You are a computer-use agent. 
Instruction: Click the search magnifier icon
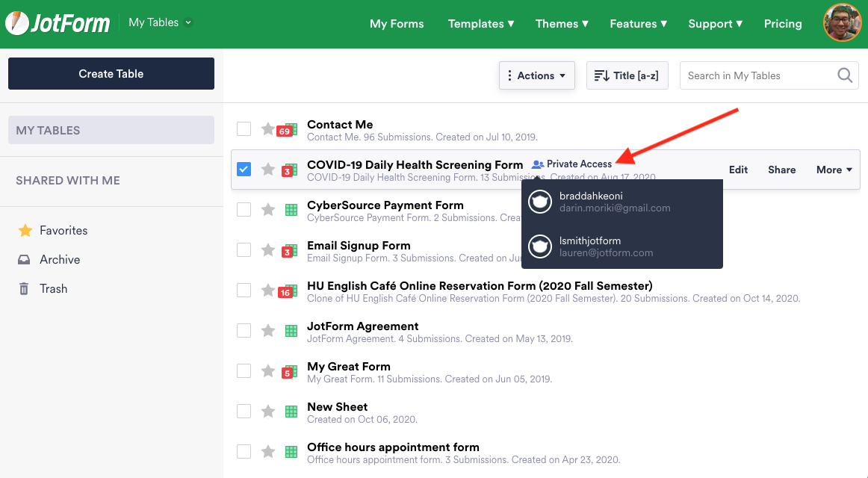pos(845,75)
